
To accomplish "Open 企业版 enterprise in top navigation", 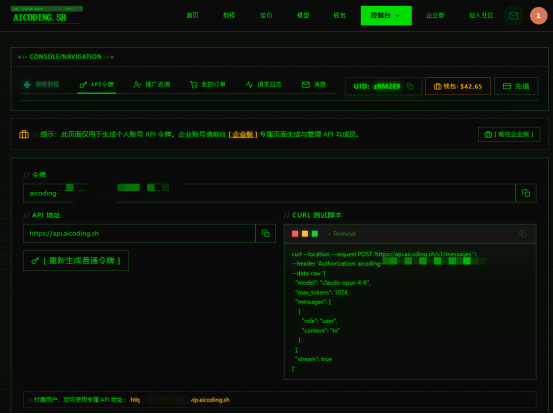I will click(435, 16).
